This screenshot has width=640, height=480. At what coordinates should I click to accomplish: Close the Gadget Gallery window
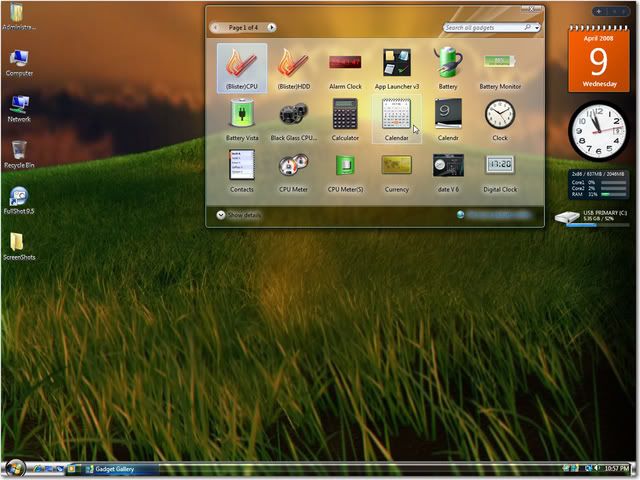point(531,9)
